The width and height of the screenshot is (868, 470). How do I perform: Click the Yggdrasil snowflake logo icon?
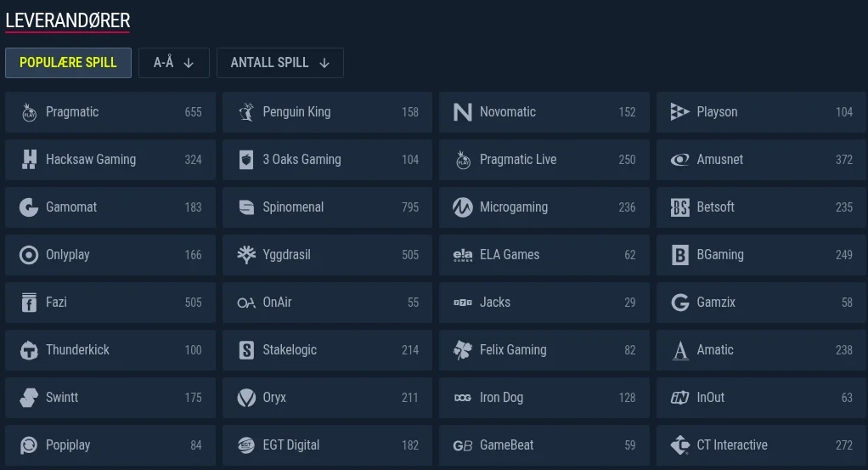[x=245, y=255]
